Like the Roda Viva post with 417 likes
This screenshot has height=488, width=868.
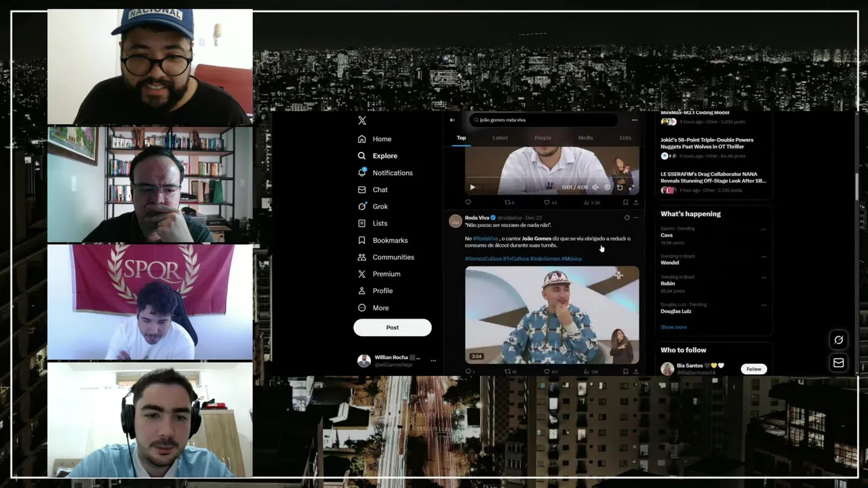click(x=551, y=371)
